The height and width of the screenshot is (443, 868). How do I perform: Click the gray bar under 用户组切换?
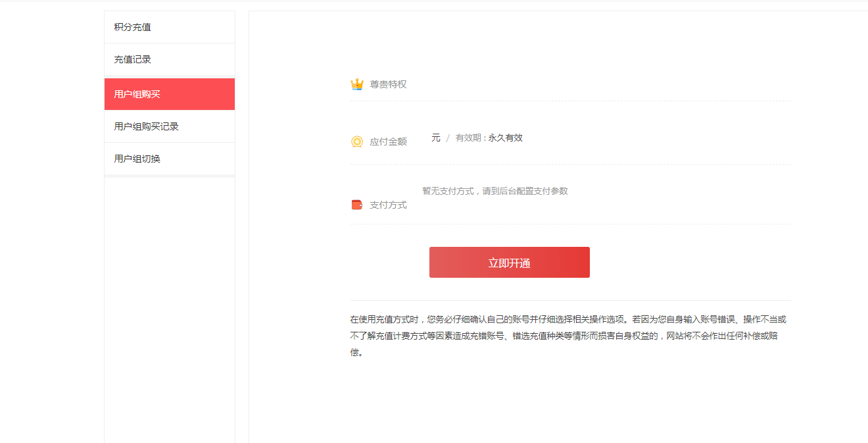coord(169,176)
